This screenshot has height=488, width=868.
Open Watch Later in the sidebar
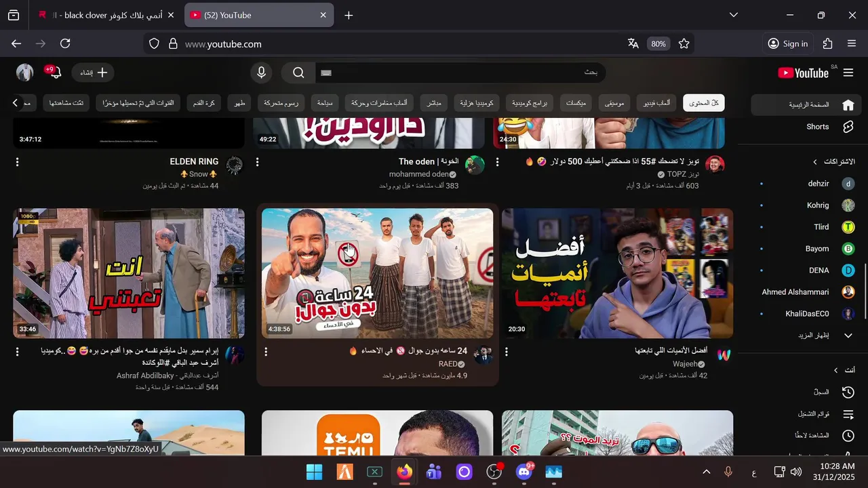point(806,436)
